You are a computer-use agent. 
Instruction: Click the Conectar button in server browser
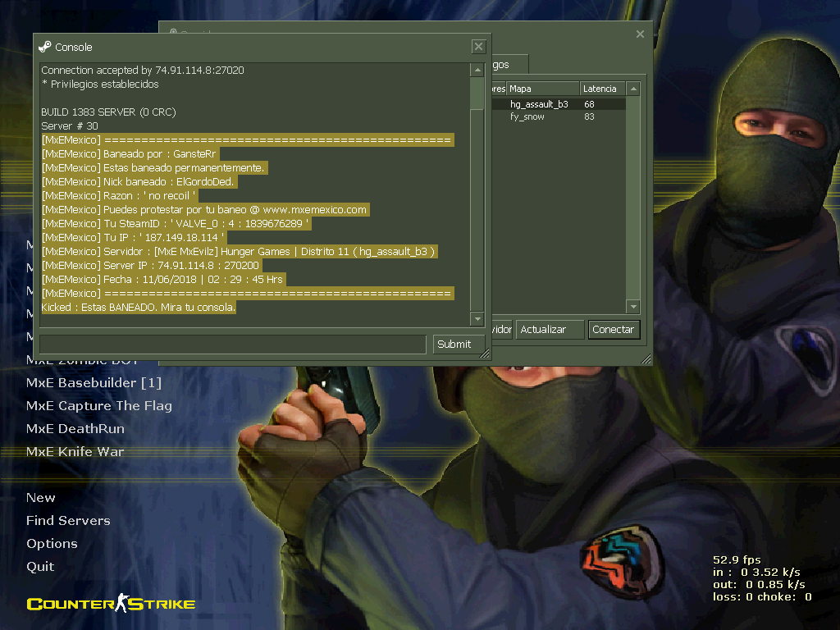click(x=614, y=330)
